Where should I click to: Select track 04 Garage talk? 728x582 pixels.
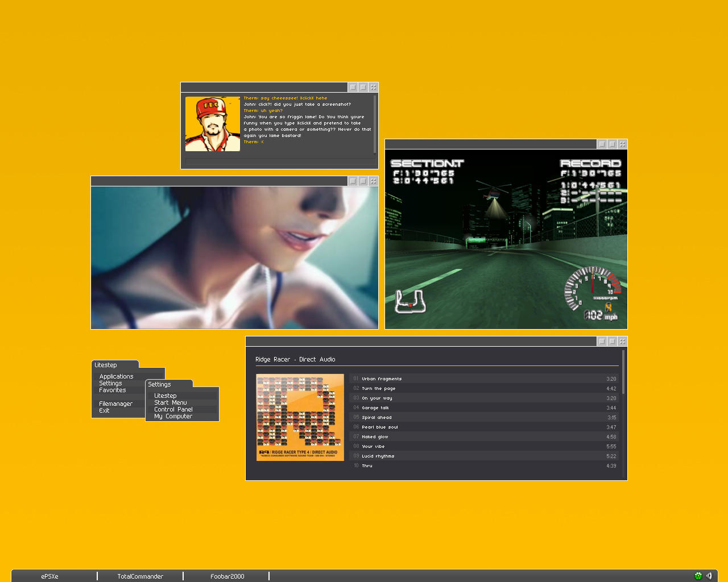tap(484, 408)
